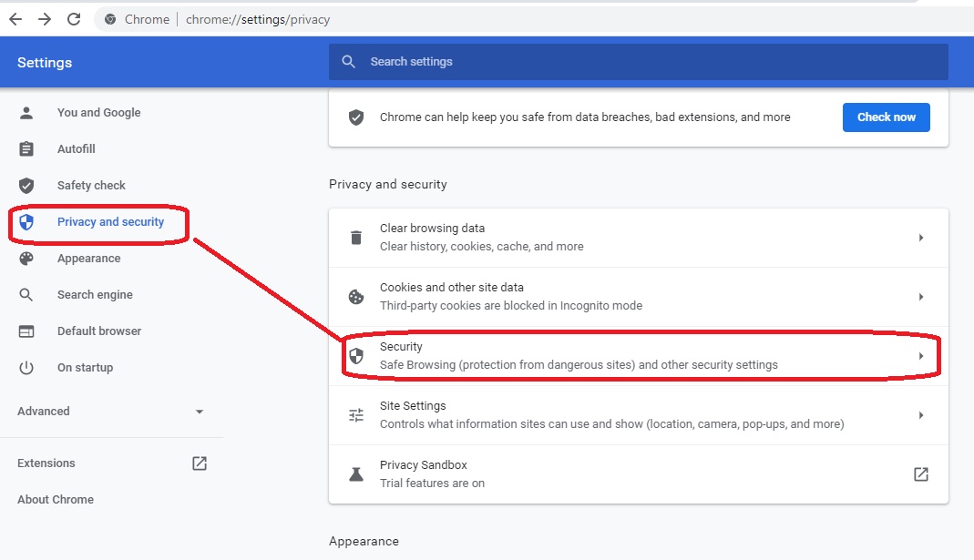This screenshot has height=560, width=974.
Task: Expand the Advanced section arrow
Action: [200, 411]
